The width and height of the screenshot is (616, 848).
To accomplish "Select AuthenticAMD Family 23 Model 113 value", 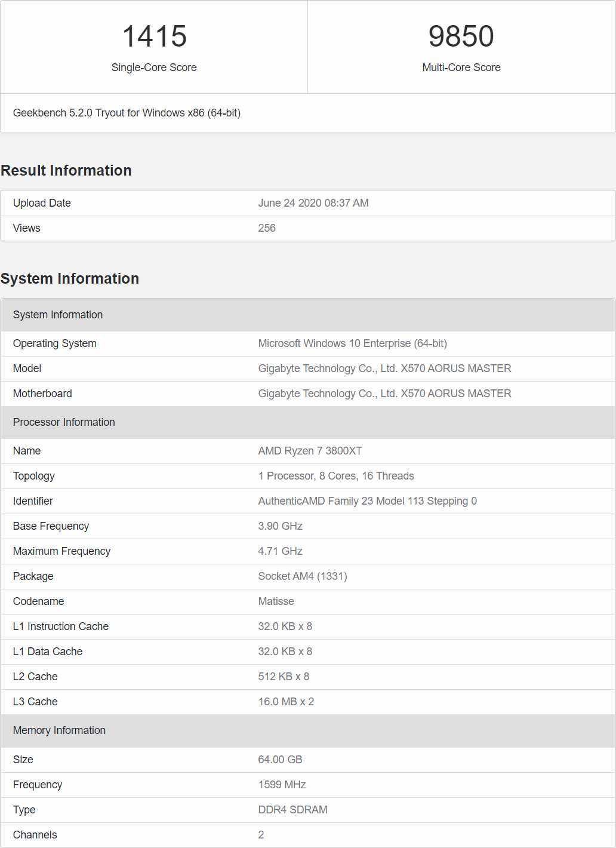I will [368, 501].
